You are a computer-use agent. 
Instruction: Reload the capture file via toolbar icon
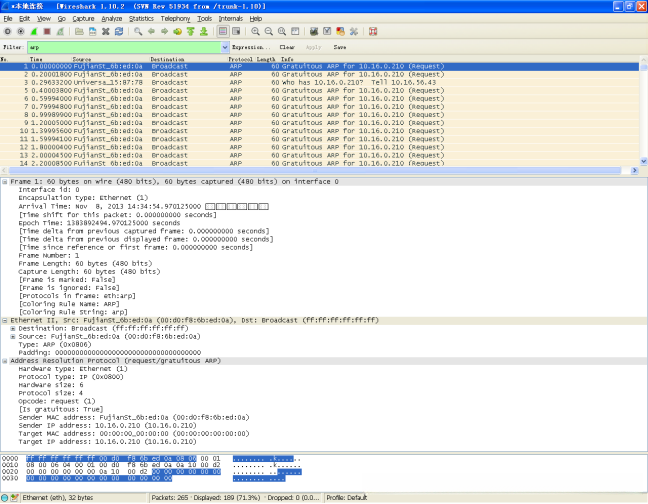(x=119, y=31)
